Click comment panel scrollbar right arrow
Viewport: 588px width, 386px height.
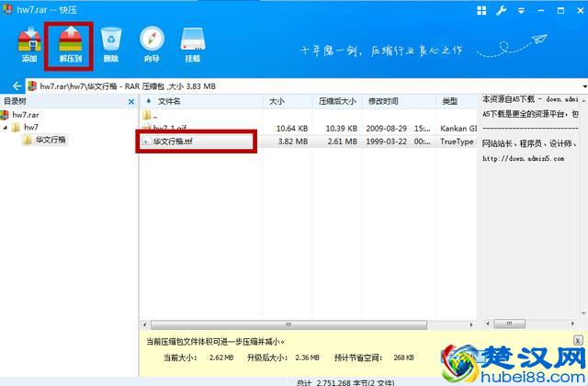[x=572, y=324]
